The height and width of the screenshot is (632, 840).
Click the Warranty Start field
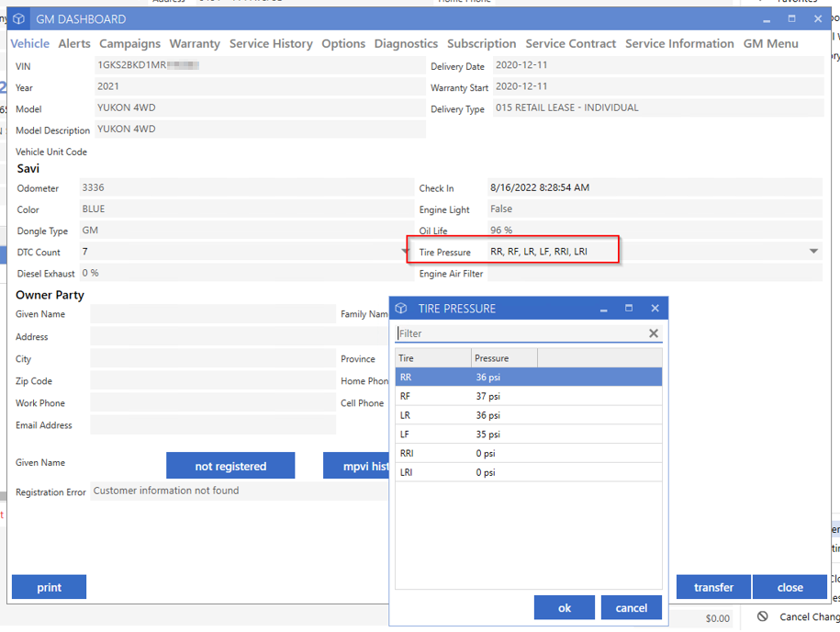658,86
